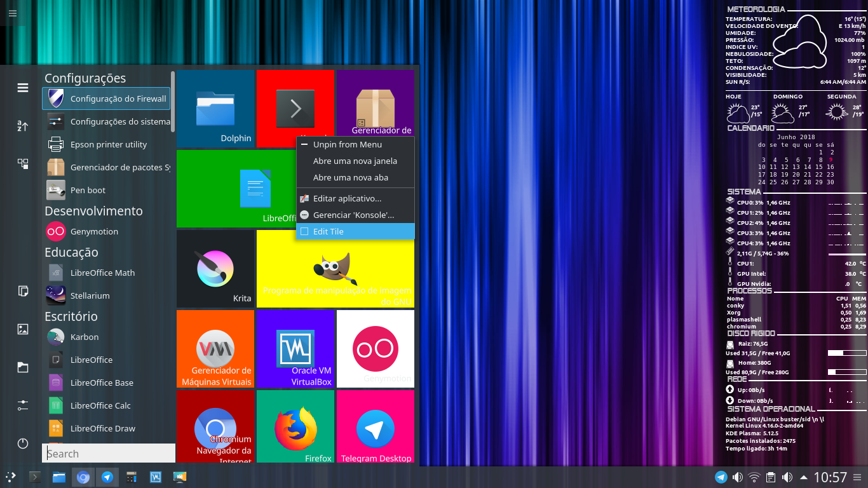Toggle Wi-Fi from the system tray

754,477
